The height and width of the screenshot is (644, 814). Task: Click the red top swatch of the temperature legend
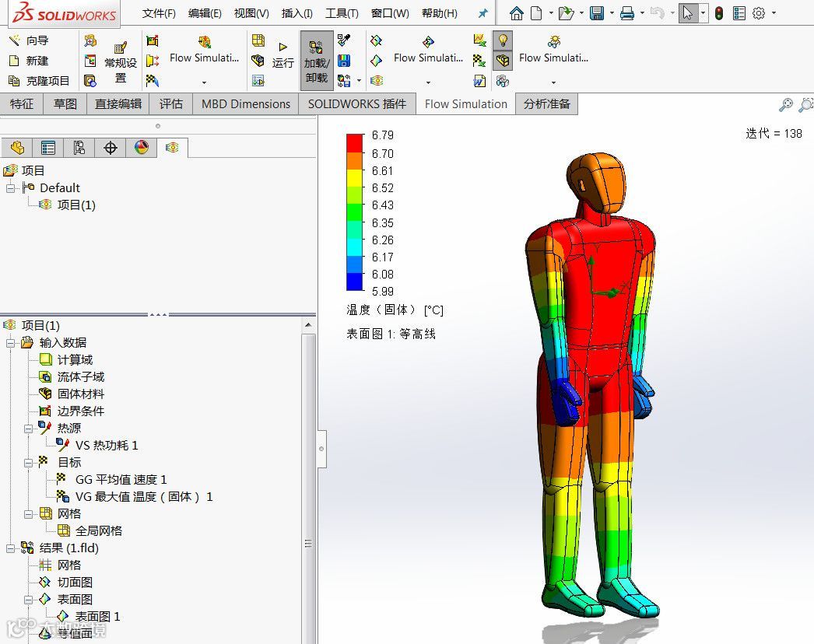[x=355, y=142]
